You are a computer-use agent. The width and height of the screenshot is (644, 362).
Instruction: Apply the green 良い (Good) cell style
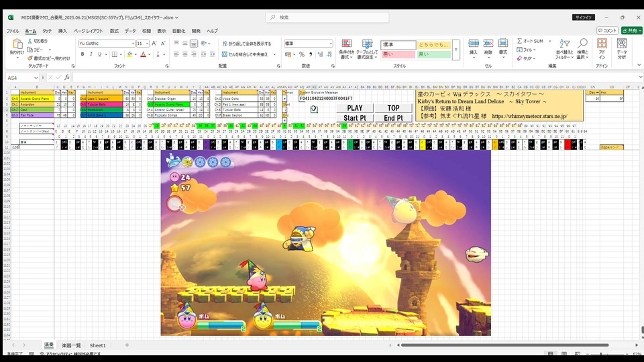[x=434, y=54]
